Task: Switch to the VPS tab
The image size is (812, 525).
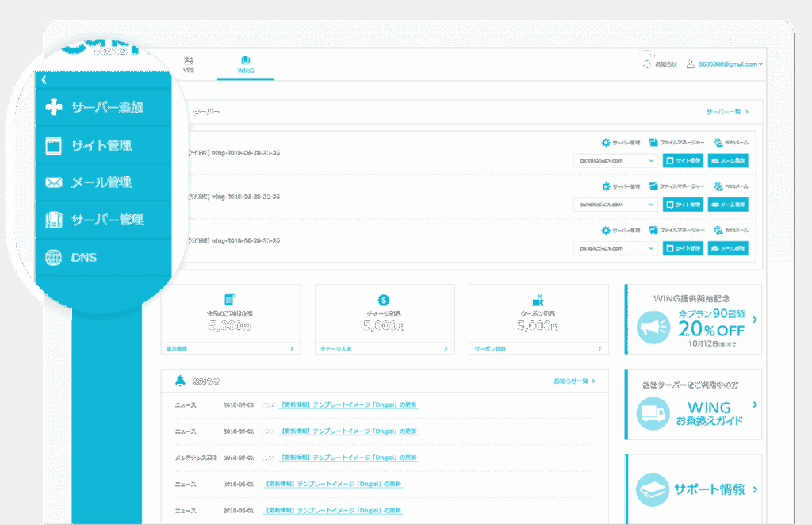Action: point(189,64)
